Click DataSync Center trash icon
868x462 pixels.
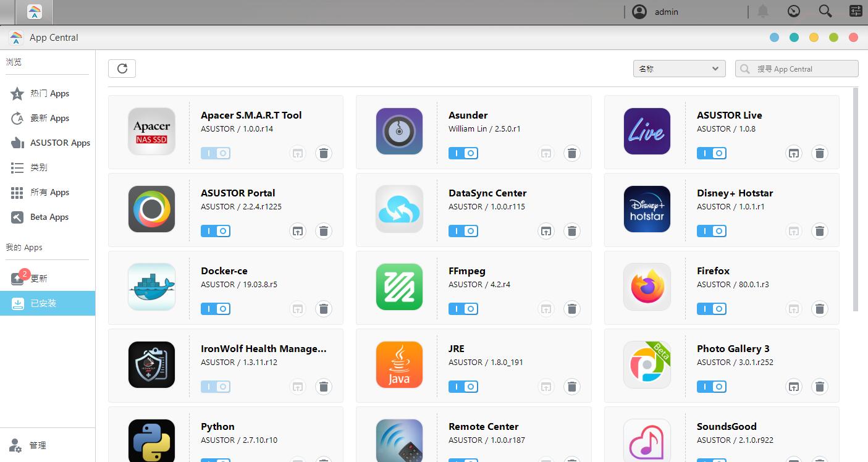point(571,231)
